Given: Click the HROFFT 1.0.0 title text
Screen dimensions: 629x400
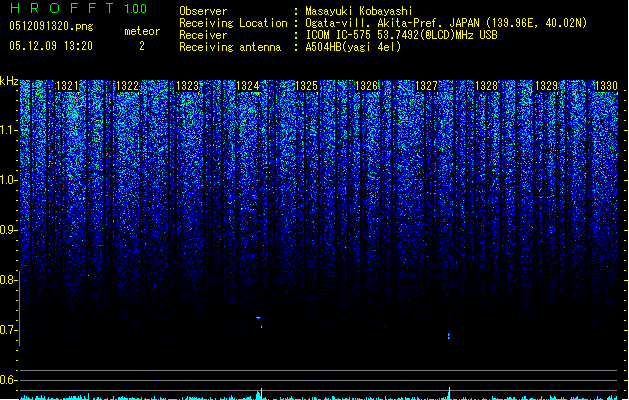Looking at the screenshot, I should (78, 8).
